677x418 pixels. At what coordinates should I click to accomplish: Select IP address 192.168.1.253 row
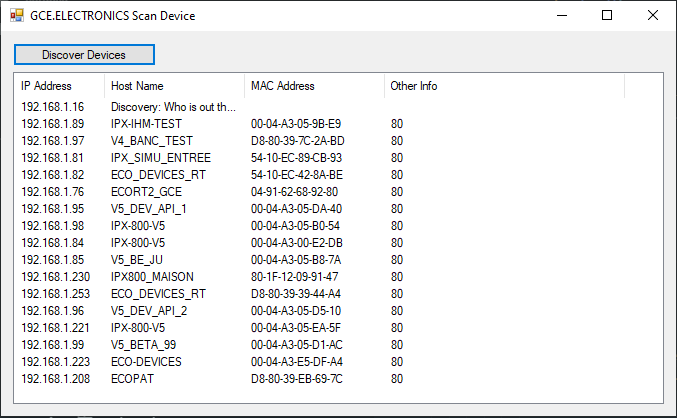coord(55,294)
